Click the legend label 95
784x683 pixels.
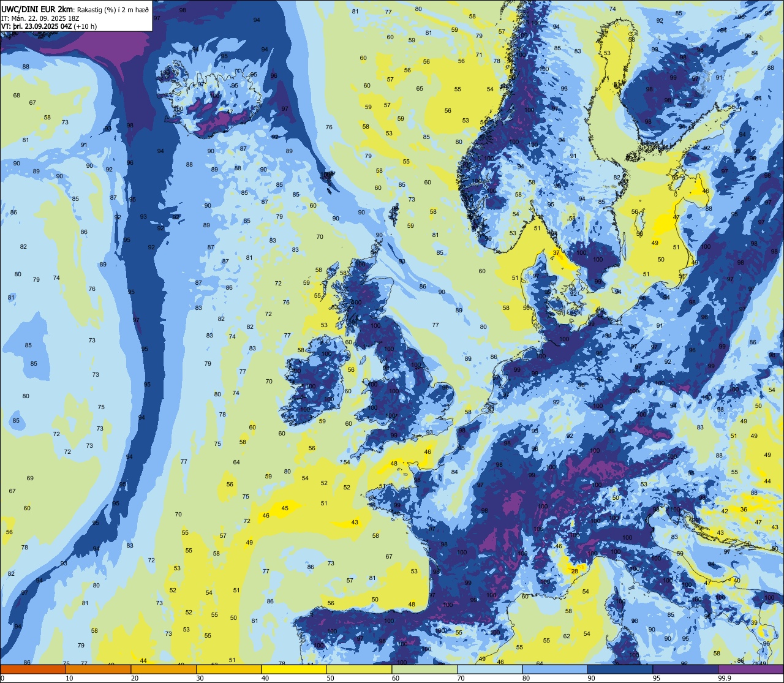[x=656, y=678]
